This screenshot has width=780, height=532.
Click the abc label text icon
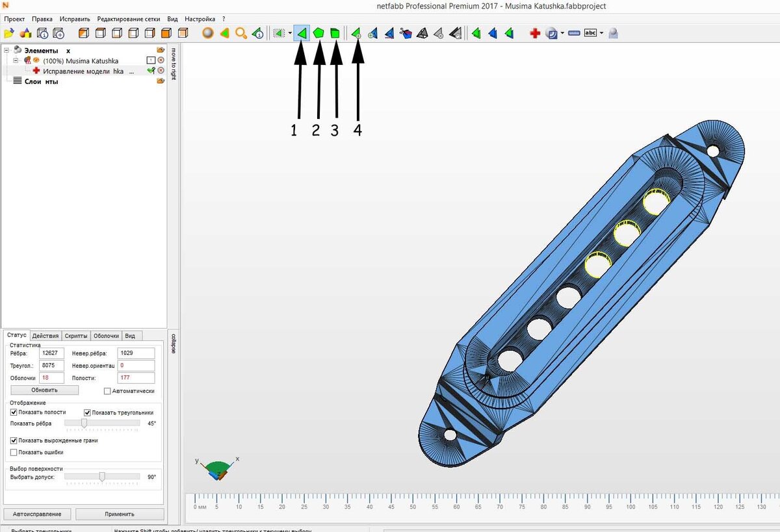click(x=590, y=33)
